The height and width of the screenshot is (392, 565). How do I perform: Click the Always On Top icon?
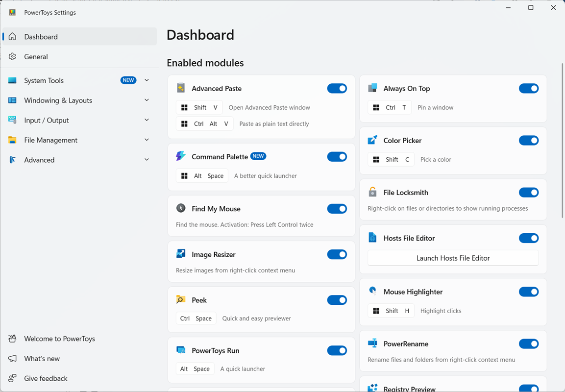click(372, 88)
